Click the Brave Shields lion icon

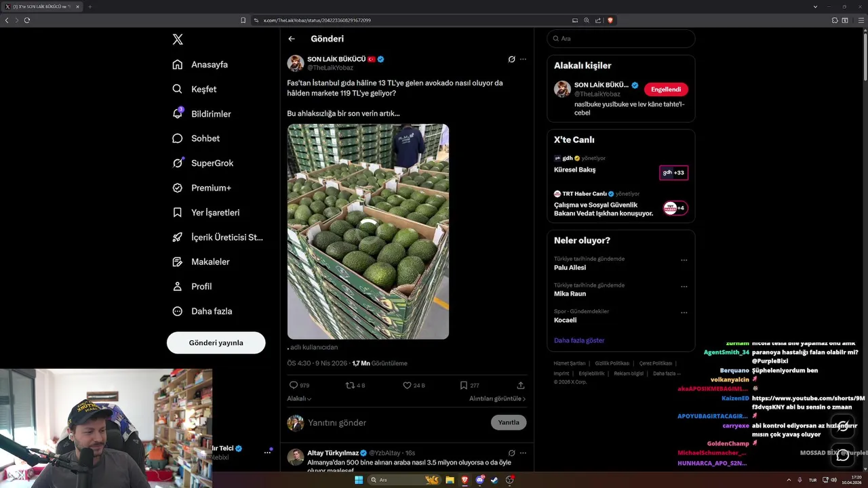point(610,20)
